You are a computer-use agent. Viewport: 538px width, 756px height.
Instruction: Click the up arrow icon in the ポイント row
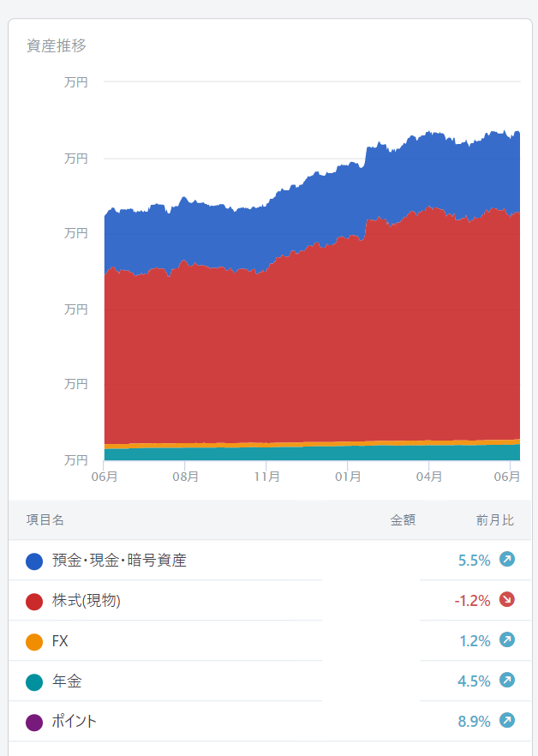[507, 721]
